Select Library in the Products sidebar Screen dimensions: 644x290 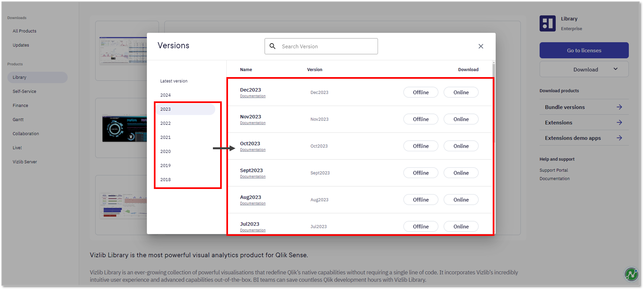[37, 77]
